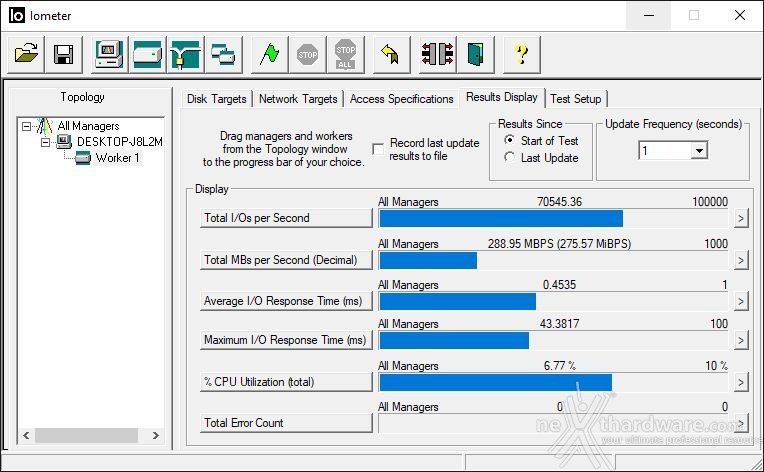Switch to Disk Targets tab
The height and width of the screenshot is (472, 764).
217,99
